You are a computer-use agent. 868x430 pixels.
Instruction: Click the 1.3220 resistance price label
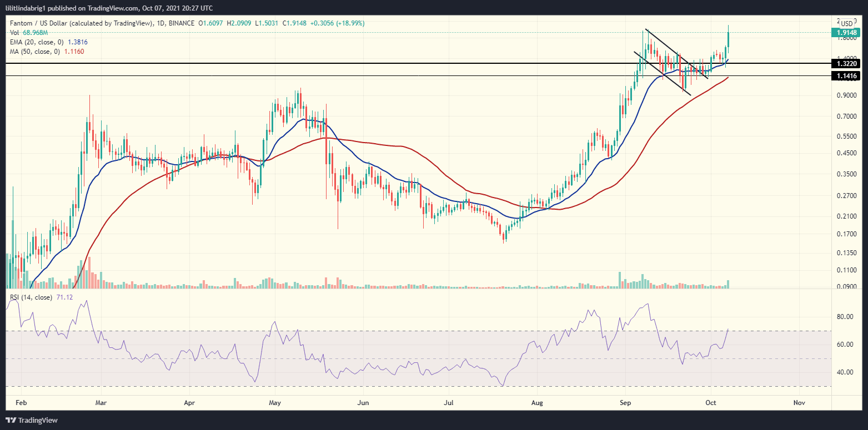pos(846,64)
